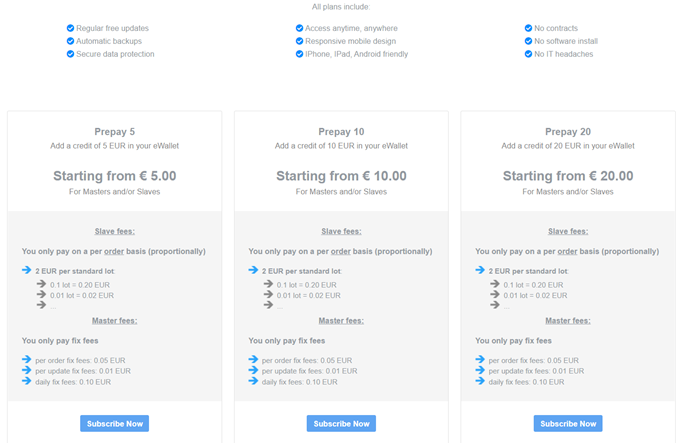The image size is (681, 443).
Task: Click Master fees heading in Prepay 5 card
Action: 115,321
